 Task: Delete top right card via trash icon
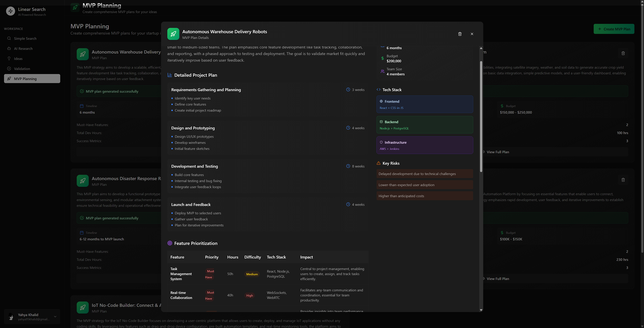pos(623,53)
